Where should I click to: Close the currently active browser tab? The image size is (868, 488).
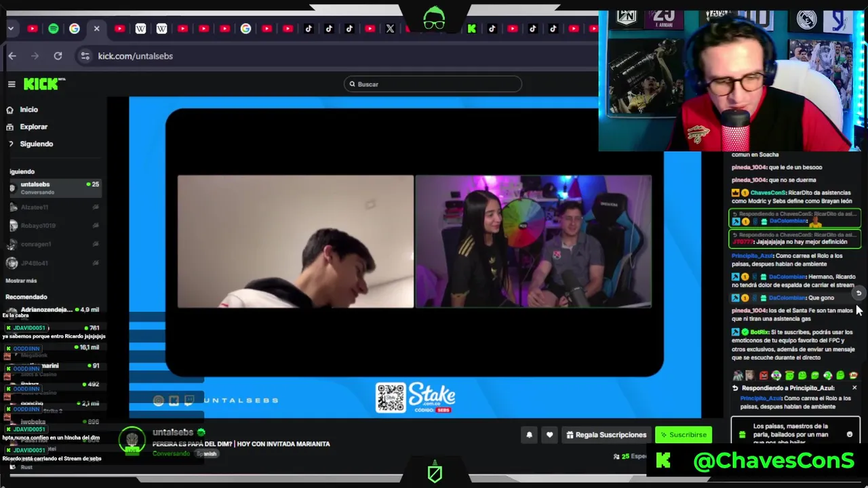96,28
